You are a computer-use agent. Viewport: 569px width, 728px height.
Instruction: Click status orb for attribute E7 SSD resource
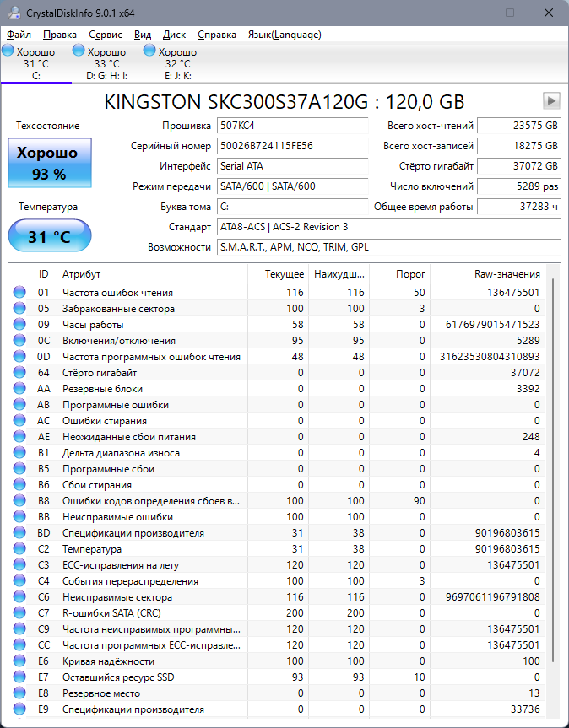(19, 677)
